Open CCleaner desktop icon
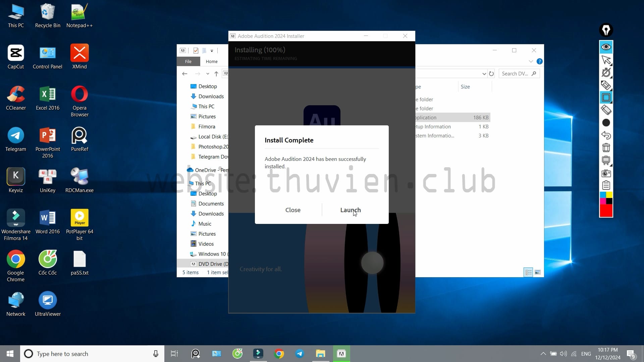This screenshot has height=362, width=644. (16, 98)
